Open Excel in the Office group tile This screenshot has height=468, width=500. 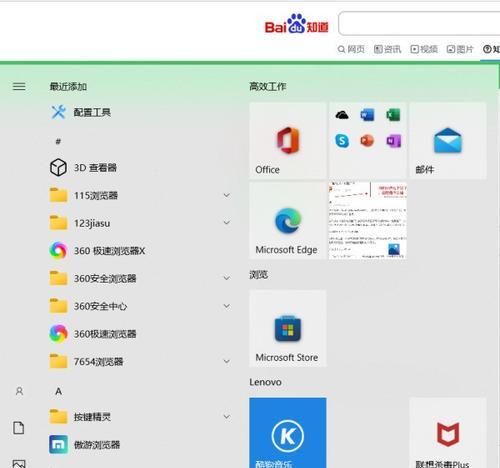[393, 115]
